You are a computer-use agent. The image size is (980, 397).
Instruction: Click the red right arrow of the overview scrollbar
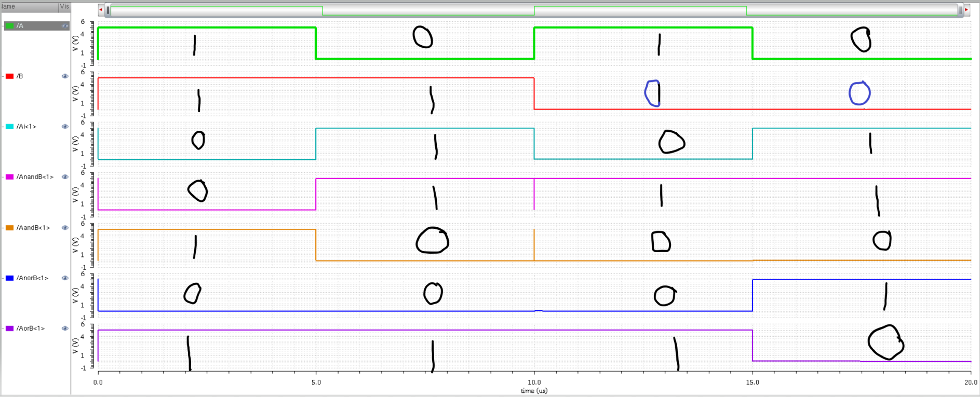pos(966,10)
